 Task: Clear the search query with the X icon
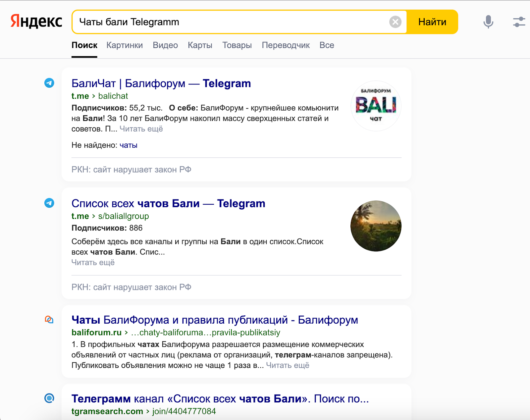click(395, 22)
